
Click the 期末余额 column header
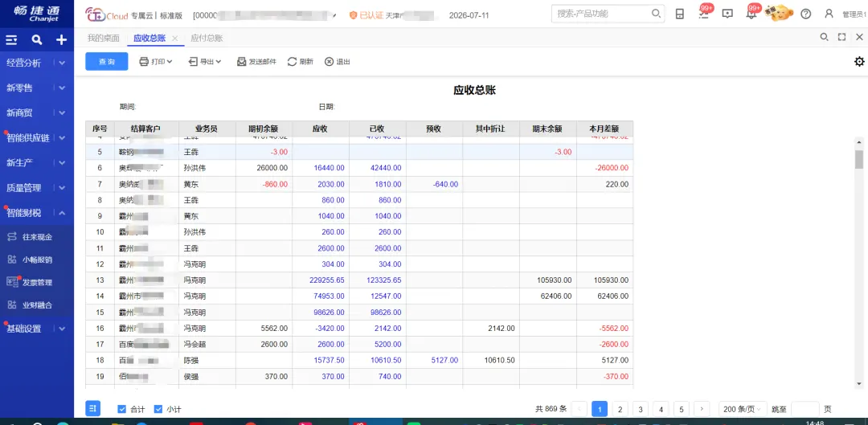(x=547, y=129)
